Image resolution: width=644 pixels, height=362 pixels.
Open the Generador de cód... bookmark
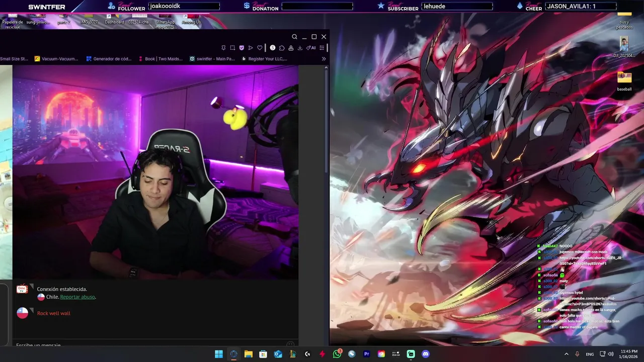[x=109, y=59]
